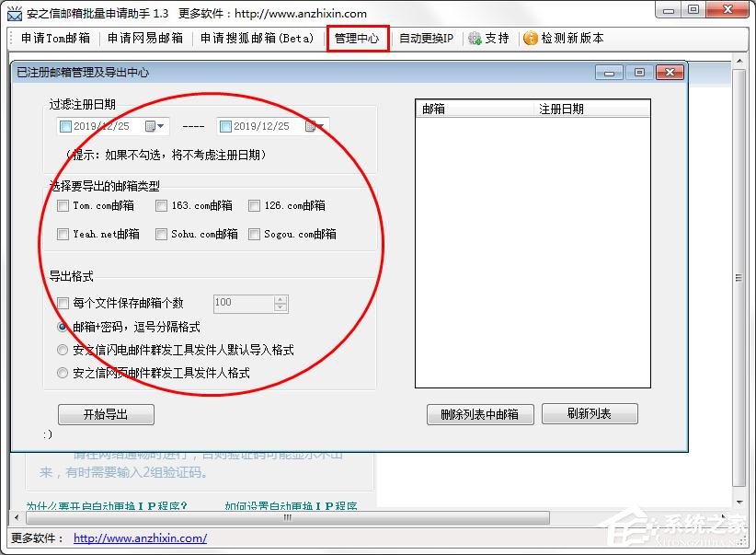
Task: Select email+password comma-separated format
Action: (x=63, y=327)
